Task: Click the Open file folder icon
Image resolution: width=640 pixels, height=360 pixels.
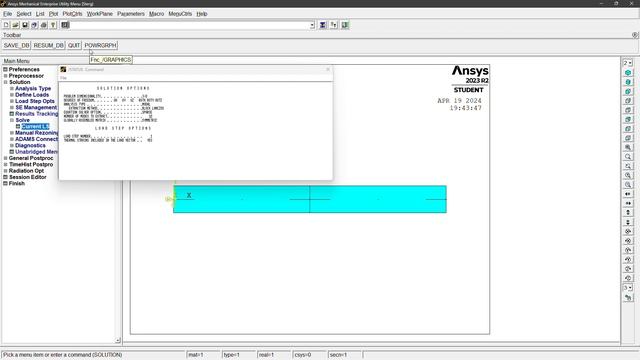Action: pyautogui.click(x=16, y=25)
